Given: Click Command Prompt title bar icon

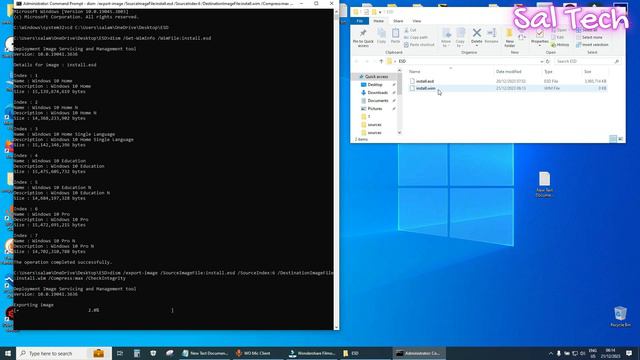Looking at the screenshot, I should pos(19,3).
